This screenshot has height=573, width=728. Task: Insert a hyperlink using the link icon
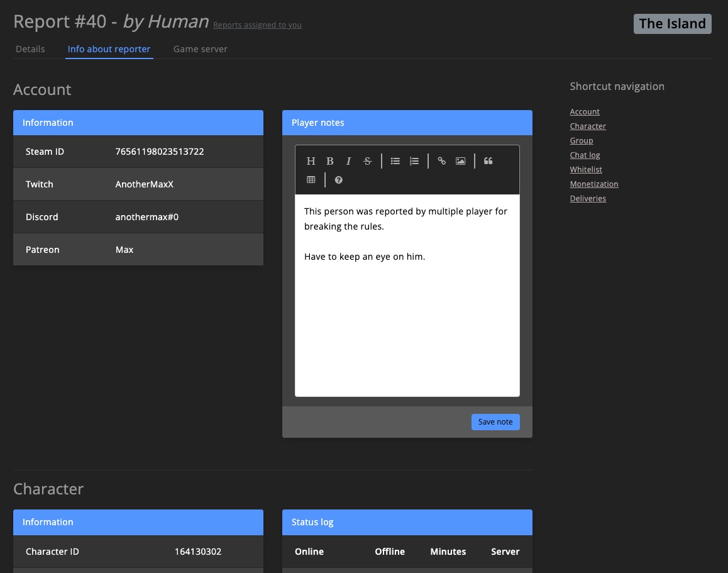click(441, 160)
